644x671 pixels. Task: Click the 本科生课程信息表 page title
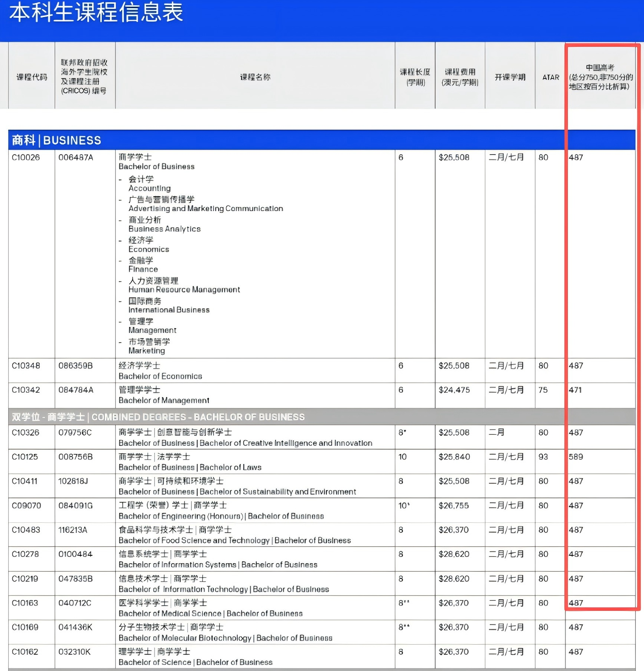click(96, 12)
